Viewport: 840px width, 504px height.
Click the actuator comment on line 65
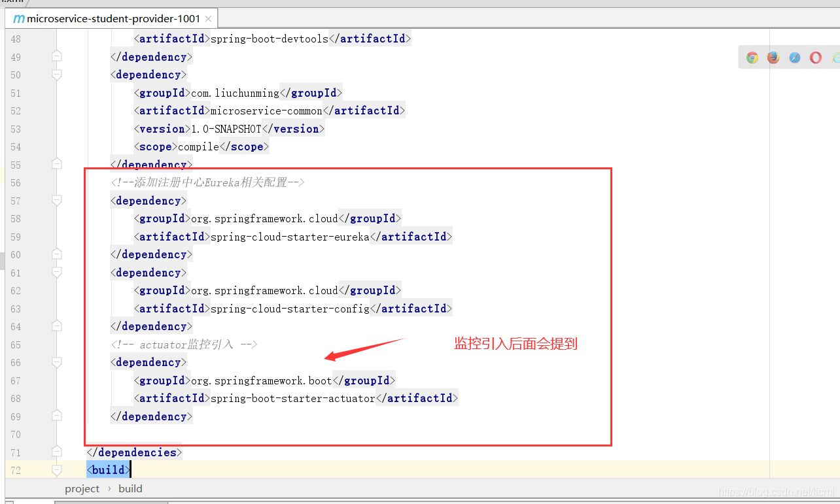184,344
